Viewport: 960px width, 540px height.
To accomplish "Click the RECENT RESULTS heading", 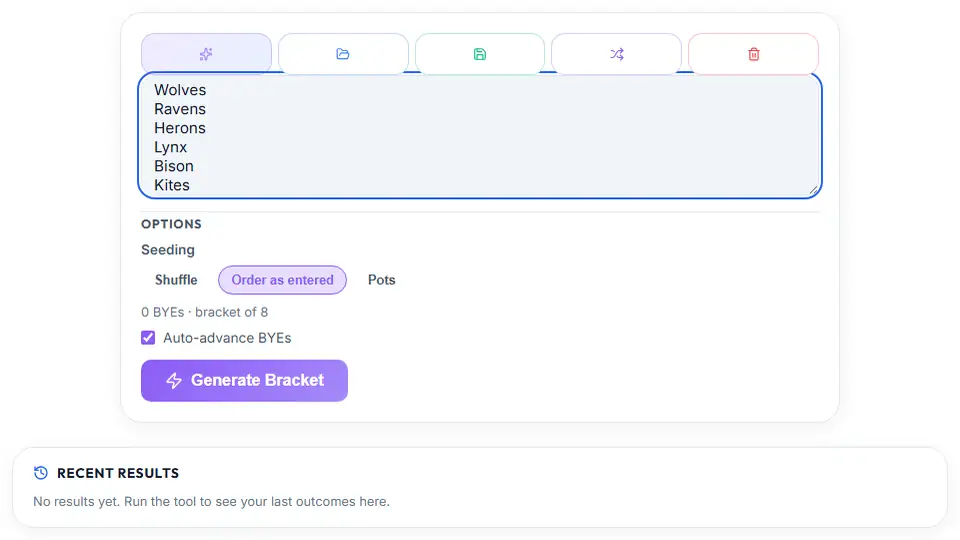I will click(x=118, y=473).
